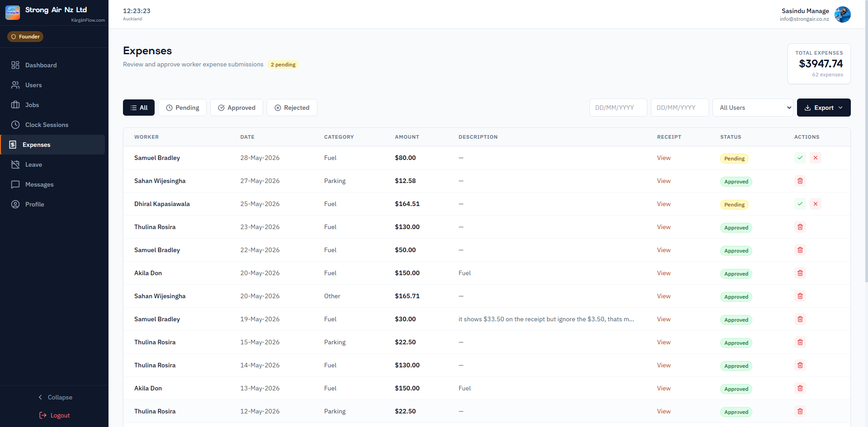Go to Dashboard menu item

(x=52, y=65)
